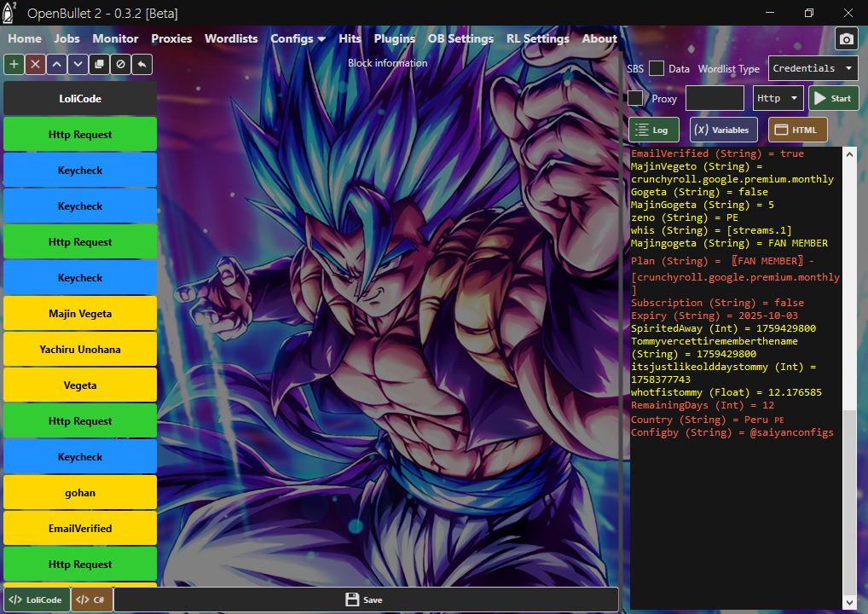Select the Yachiru Unohana block
Image resolution: width=868 pixels, height=614 pixels.
click(80, 350)
